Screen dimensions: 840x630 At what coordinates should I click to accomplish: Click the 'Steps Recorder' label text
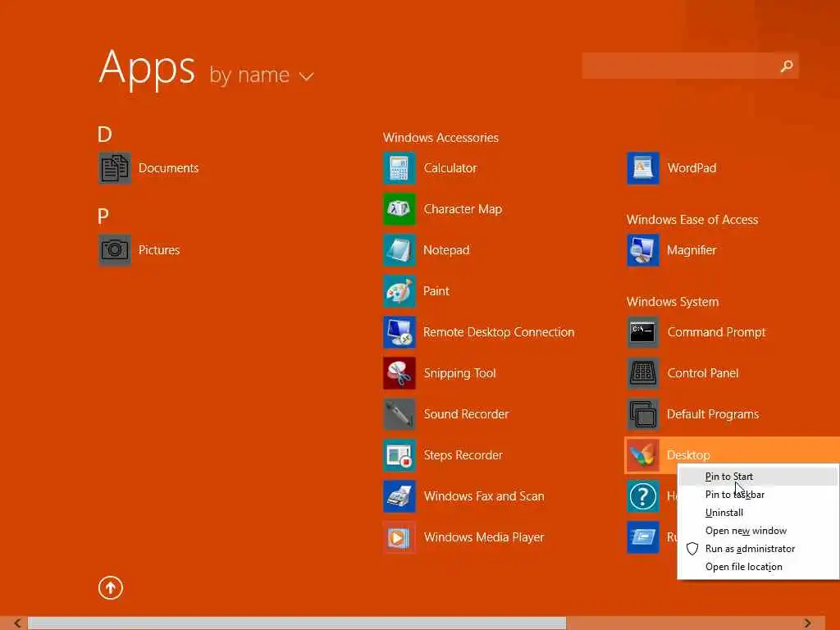(463, 455)
